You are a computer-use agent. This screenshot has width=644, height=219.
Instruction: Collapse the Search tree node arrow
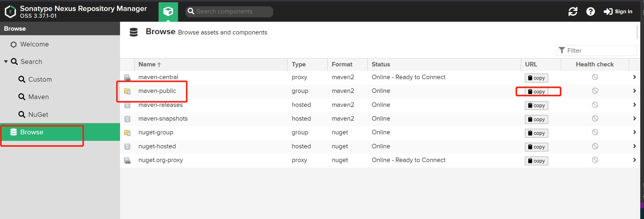[x=6, y=61]
